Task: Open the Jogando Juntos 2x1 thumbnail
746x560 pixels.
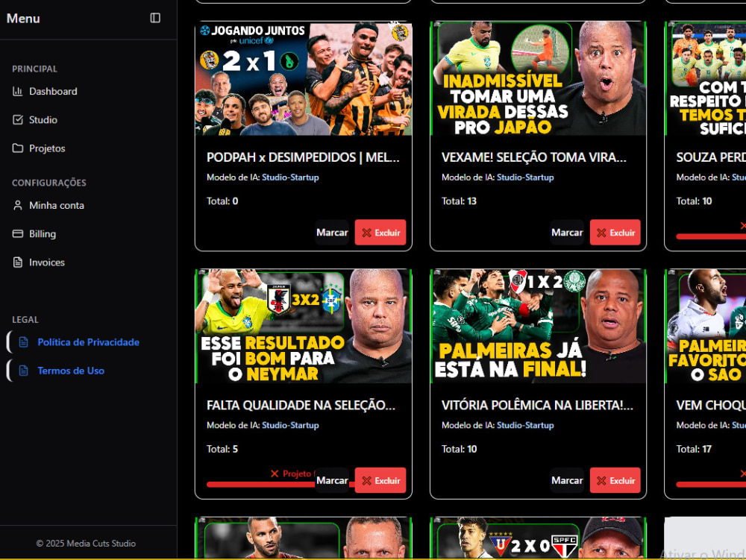Action: tap(304, 78)
